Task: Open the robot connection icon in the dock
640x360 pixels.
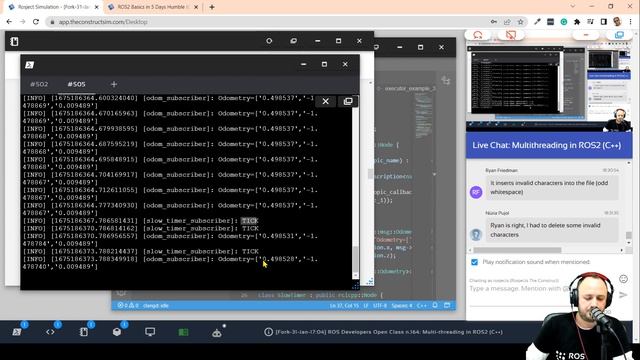Action: tap(217, 333)
